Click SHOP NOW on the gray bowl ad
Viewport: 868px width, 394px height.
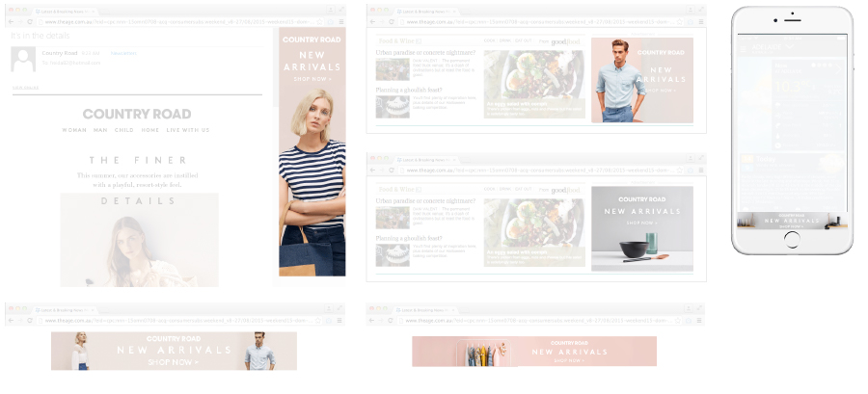click(642, 223)
